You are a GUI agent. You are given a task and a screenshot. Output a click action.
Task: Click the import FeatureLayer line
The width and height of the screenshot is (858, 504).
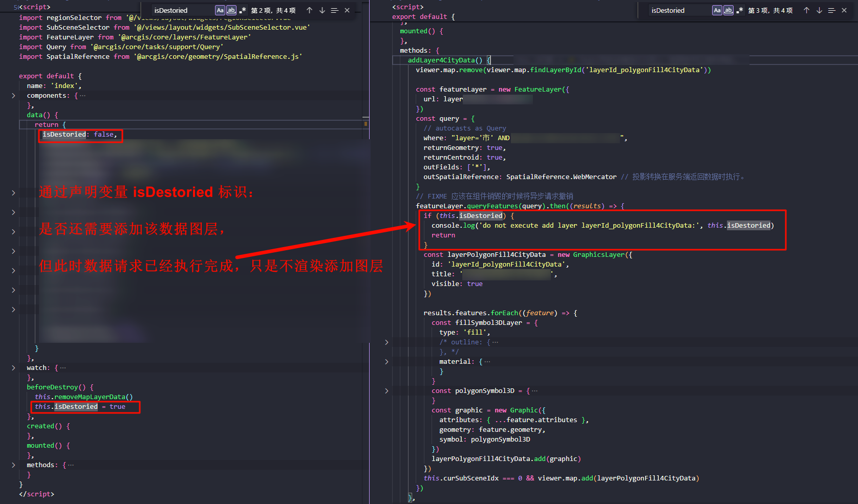[x=135, y=37]
